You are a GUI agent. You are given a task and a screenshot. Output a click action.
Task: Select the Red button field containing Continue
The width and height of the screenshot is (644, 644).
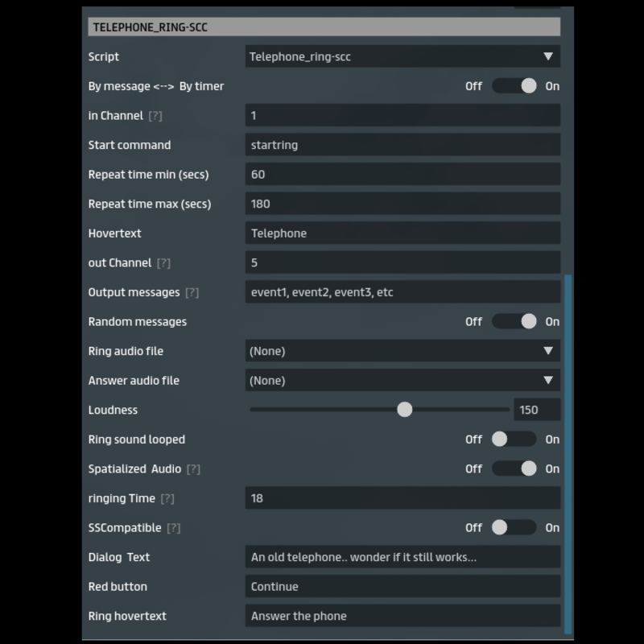tap(402, 587)
